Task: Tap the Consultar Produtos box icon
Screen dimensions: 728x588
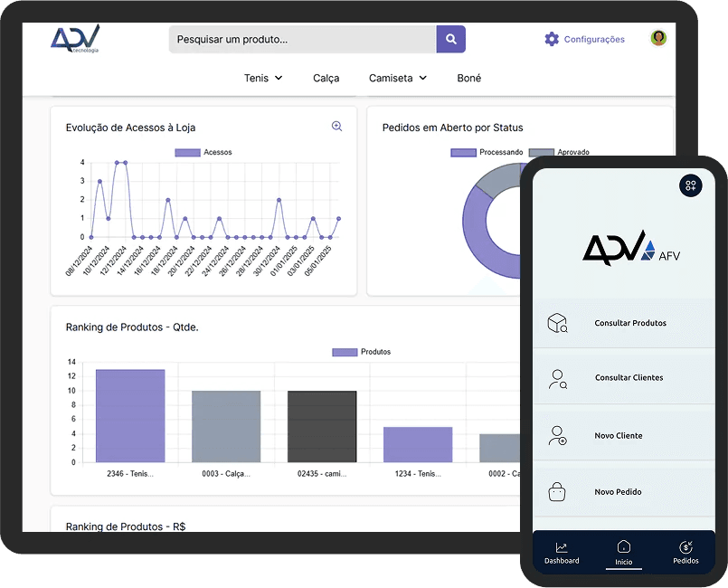Action: click(x=557, y=323)
